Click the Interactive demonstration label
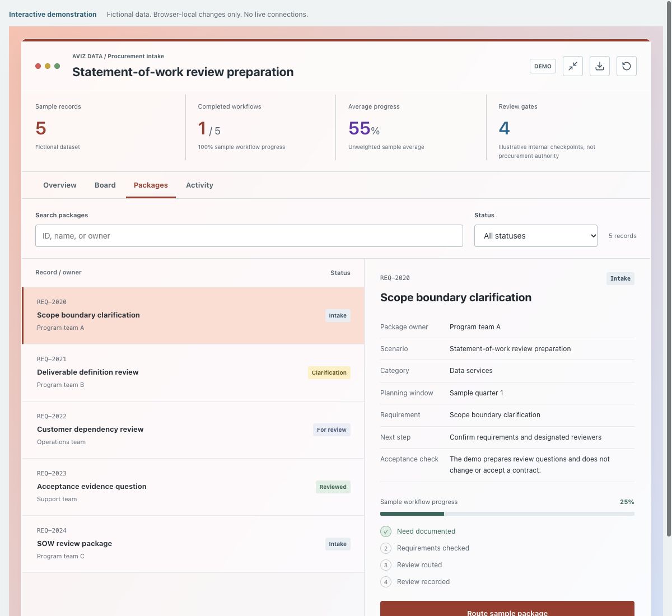This screenshot has height=616, width=672. [x=53, y=15]
